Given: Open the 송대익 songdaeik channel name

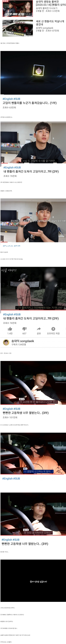Looking at the screenshot, I should point(23,341).
